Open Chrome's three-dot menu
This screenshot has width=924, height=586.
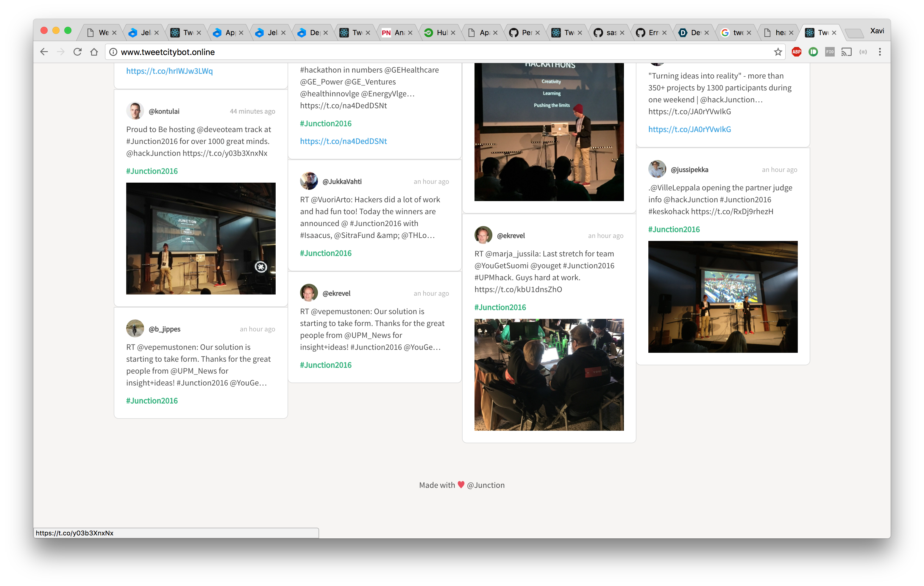(x=880, y=52)
